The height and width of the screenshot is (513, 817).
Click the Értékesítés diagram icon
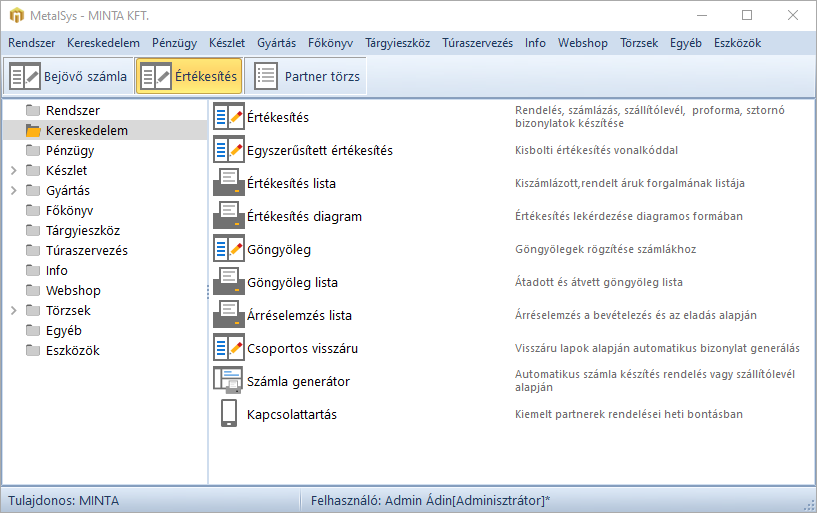pos(228,216)
